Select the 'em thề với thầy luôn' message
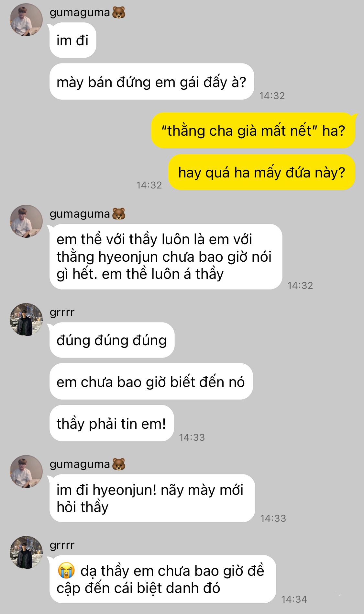The image size is (364, 614). pos(166,256)
